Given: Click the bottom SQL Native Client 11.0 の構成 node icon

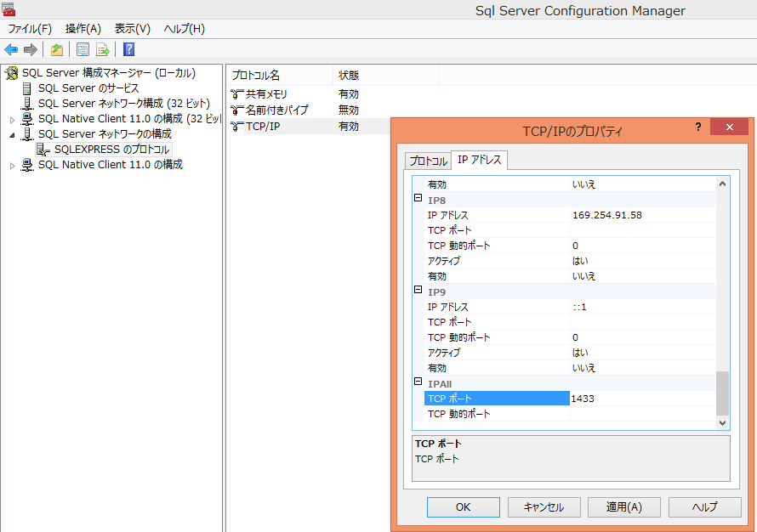Looking at the screenshot, I should point(27,165).
